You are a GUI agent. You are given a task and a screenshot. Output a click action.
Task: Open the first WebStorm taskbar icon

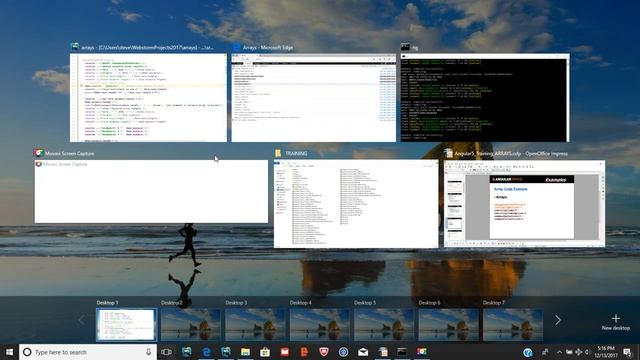pos(187,352)
